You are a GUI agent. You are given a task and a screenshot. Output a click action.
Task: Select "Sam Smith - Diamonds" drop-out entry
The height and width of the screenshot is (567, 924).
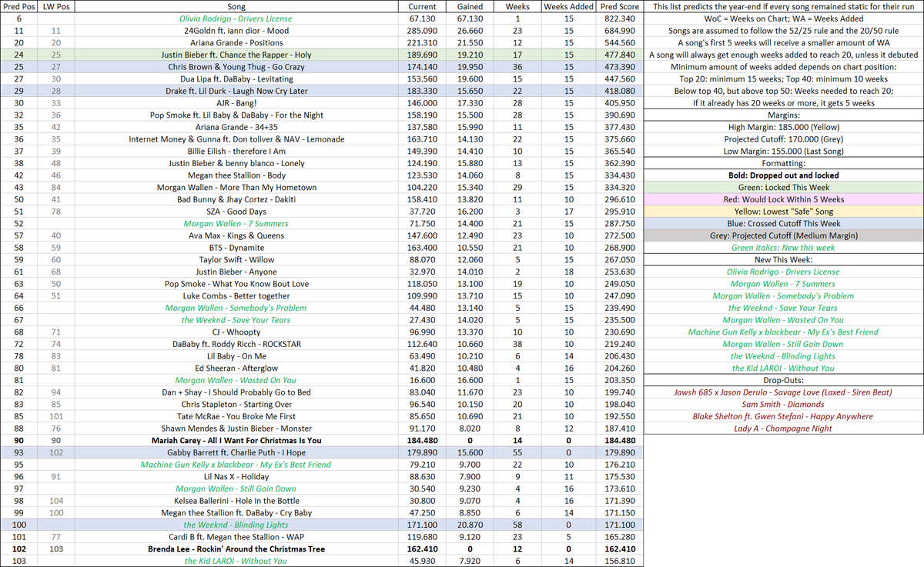tap(784, 404)
